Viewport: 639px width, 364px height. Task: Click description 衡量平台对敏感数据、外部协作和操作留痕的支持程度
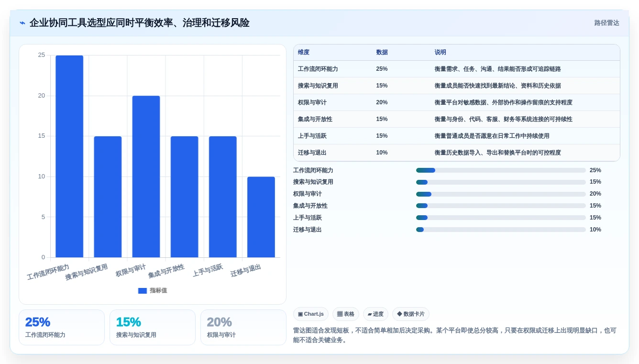(504, 102)
